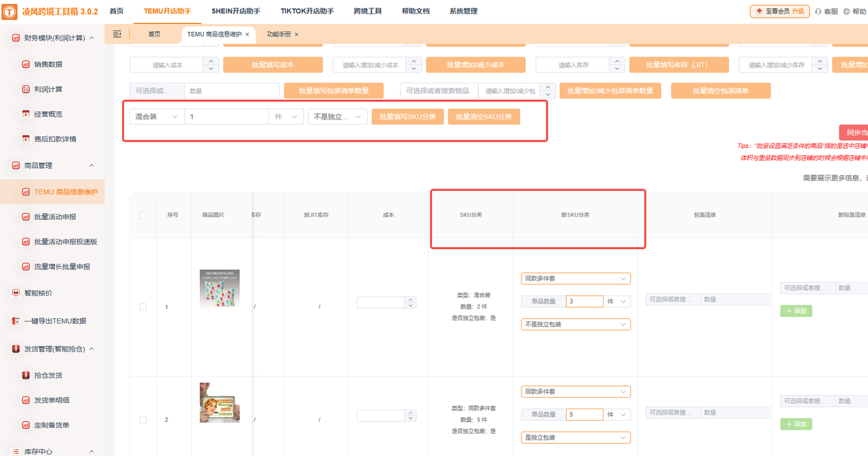
Task: Click row 2 单品数量 field showing 5
Action: click(584, 415)
